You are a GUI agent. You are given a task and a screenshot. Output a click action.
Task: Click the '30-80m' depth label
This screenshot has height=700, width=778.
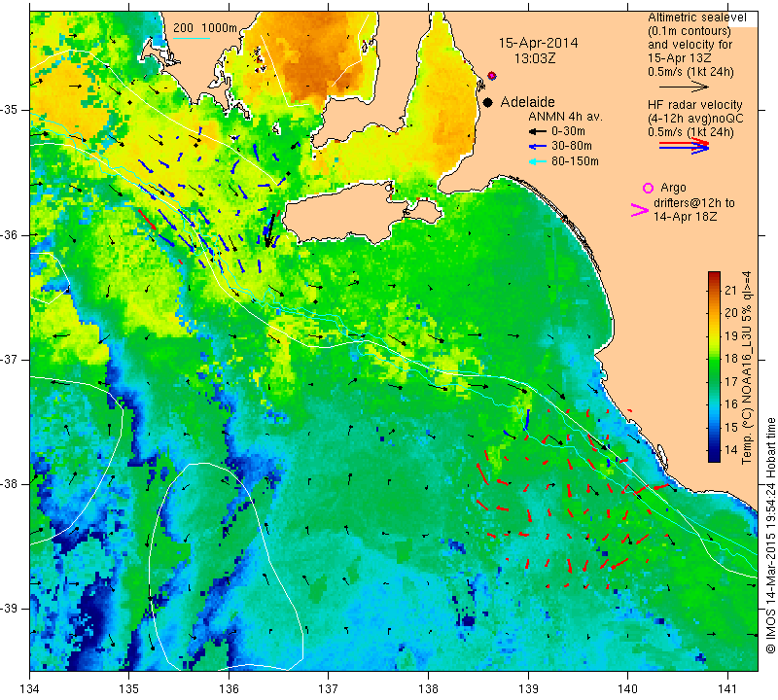pyautogui.click(x=572, y=146)
